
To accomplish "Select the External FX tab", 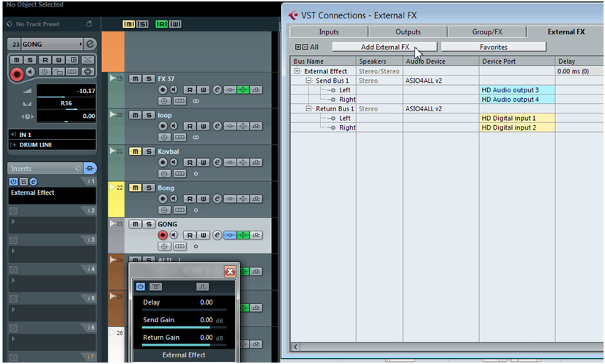I will pyautogui.click(x=565, y=32).
